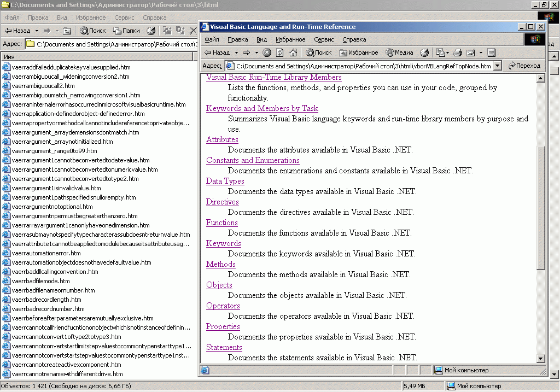
Task: Open Сервис menu in Visual Basic Reference window
Action: [x=324, y=39]
